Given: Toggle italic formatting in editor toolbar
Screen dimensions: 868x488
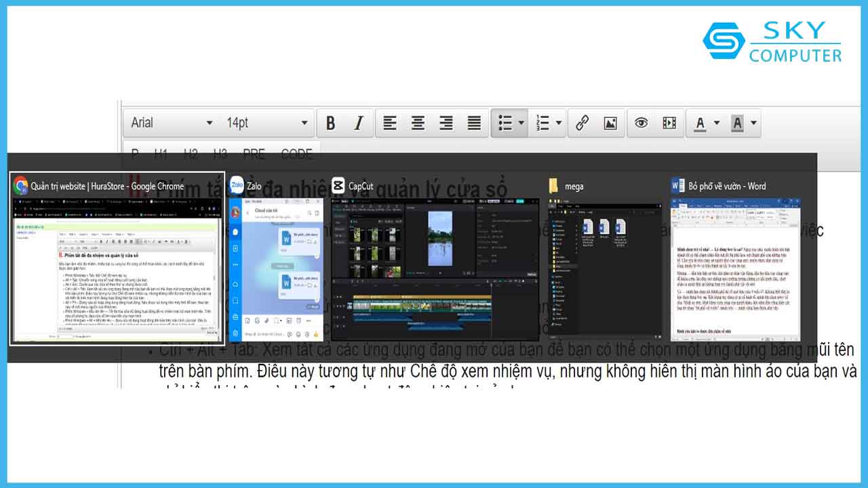Looking at the screenshot, I should pyautogui.click(x=358, y=123).
